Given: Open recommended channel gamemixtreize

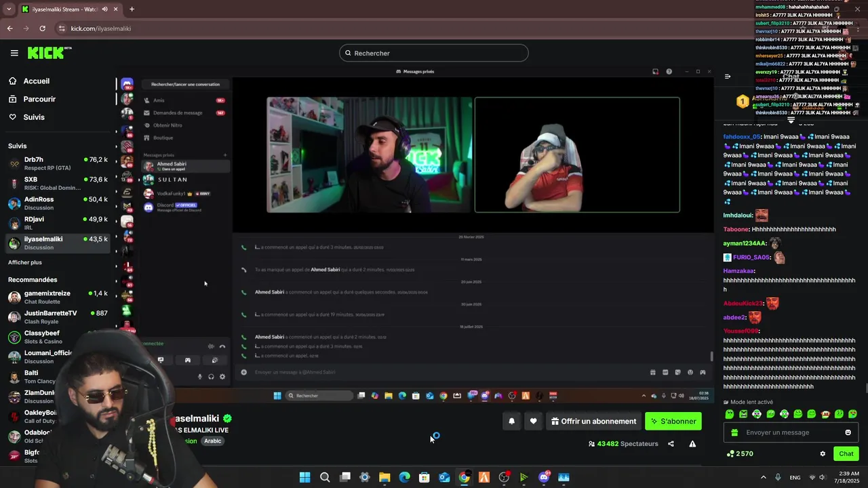Looking at the screenshot, I should click(x=58, y=297).
